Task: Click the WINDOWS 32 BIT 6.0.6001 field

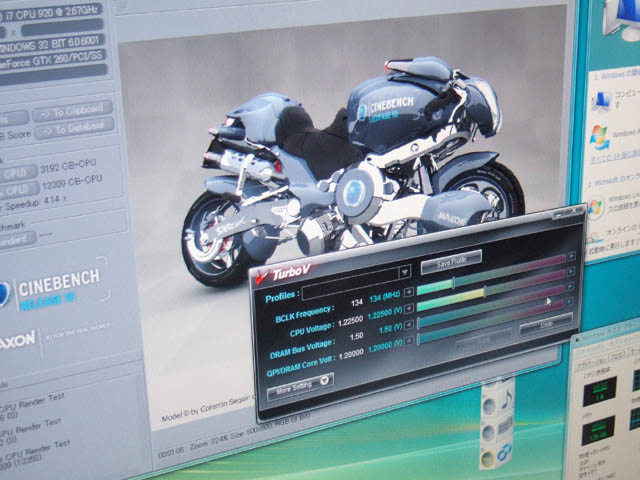Action: (51, 45)
